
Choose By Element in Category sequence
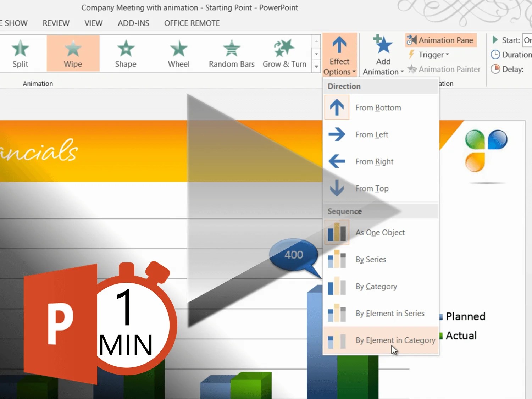(395, 340)
